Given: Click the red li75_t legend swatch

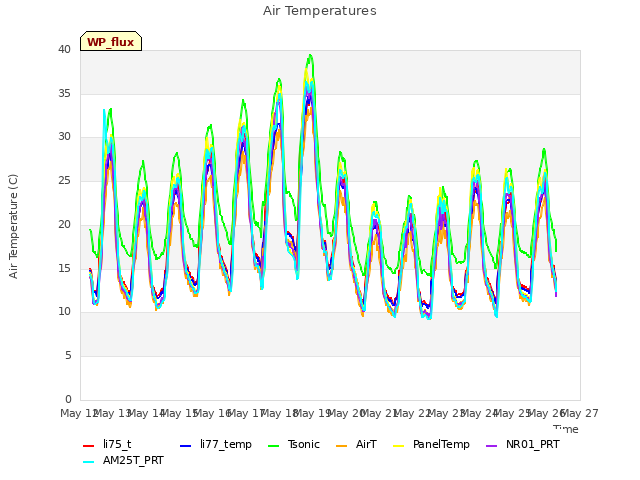Looking at the screenshot, I should 89,446.
